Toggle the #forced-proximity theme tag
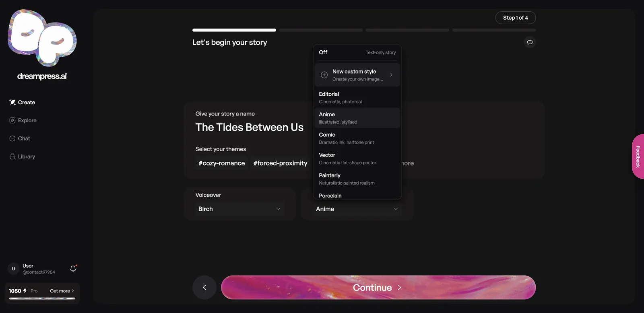Image resolution: width=644 pixels, height=313 pixels. coord(280,163)
